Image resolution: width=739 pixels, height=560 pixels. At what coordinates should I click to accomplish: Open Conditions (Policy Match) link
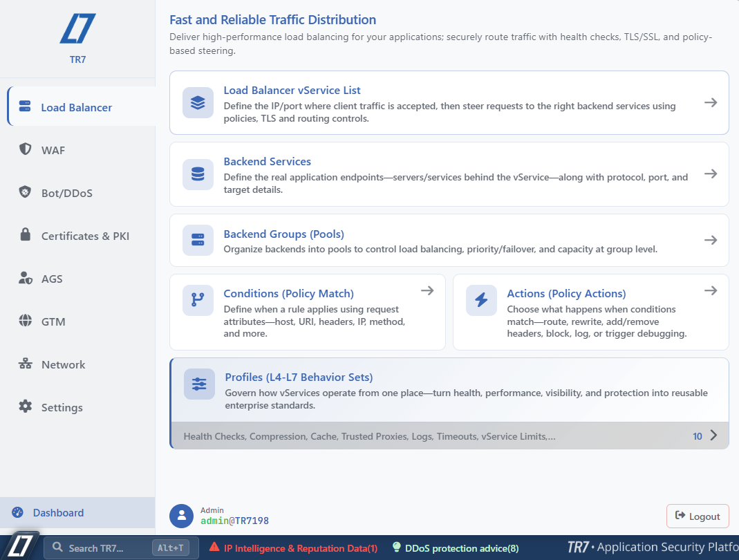point(288,293)
